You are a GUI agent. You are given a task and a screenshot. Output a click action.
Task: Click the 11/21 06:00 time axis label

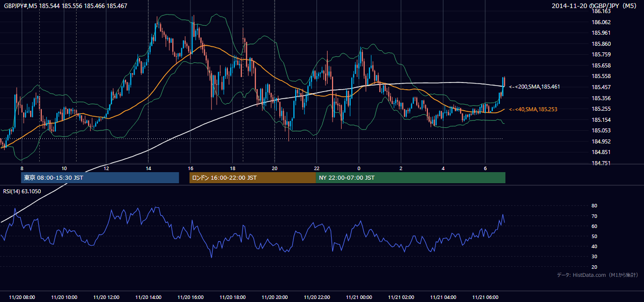pyautogui.click(x=485, y=297)
